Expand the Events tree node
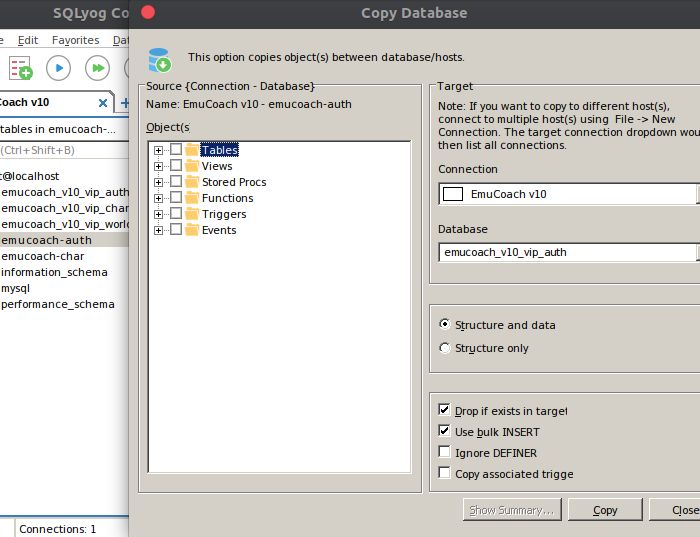The width and height of the screenshot is (700, 537). 158,231
